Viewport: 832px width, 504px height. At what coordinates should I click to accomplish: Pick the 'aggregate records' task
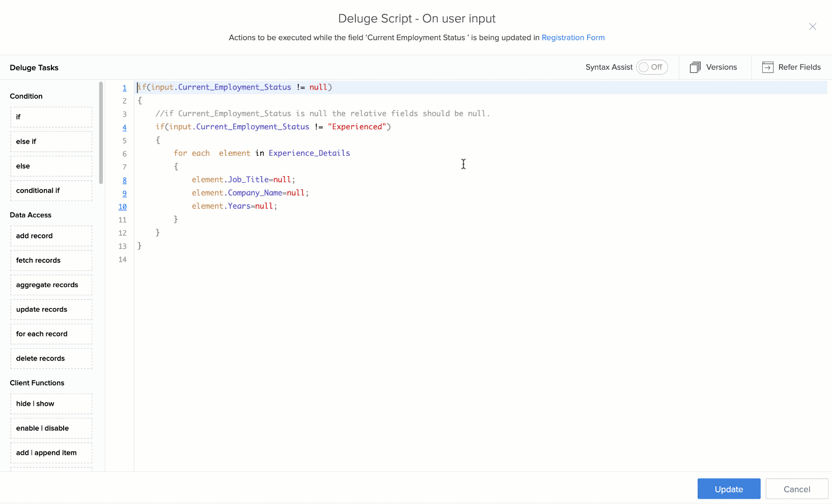coord(51,285)
